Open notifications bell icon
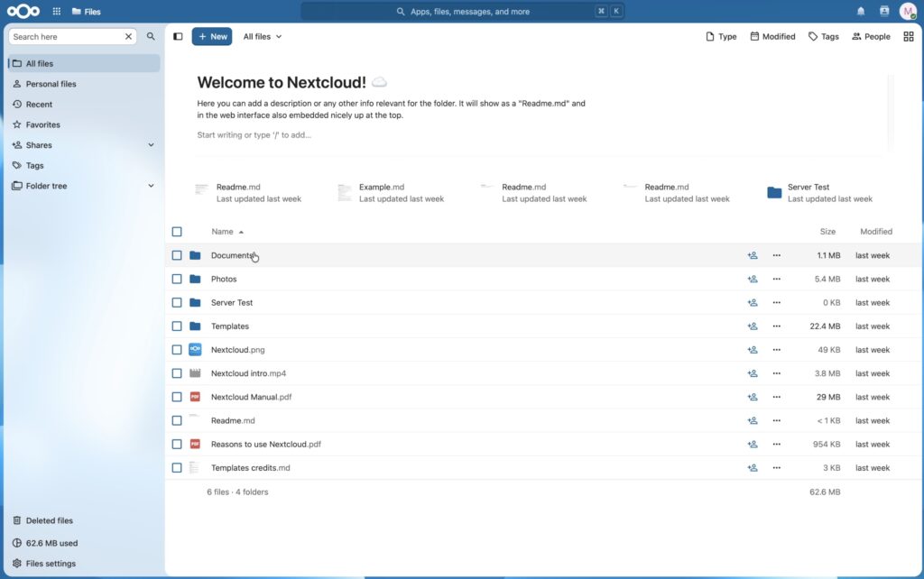Image resolution: width=924 pixels, height=579 pixels. pyautogui.click(x=860, y=11)
